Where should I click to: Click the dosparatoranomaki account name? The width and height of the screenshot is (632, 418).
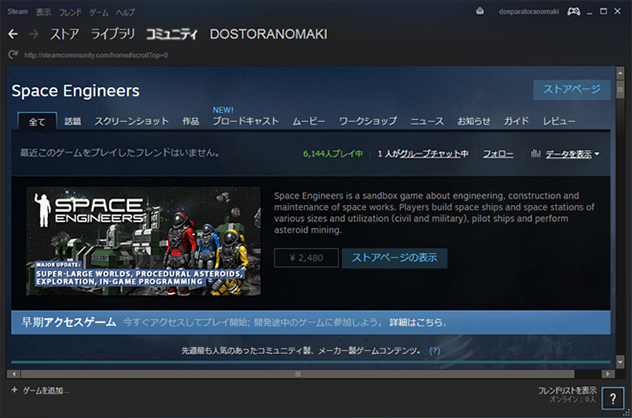pos(528,12)
